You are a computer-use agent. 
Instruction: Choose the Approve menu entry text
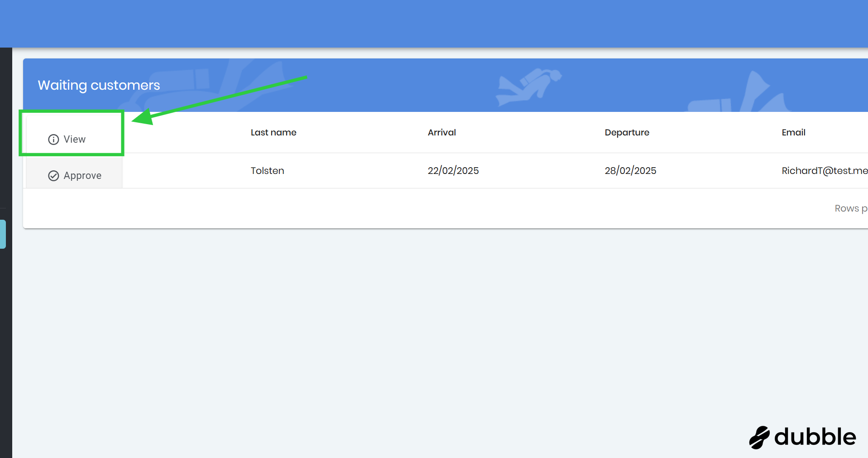coord(82,176)
